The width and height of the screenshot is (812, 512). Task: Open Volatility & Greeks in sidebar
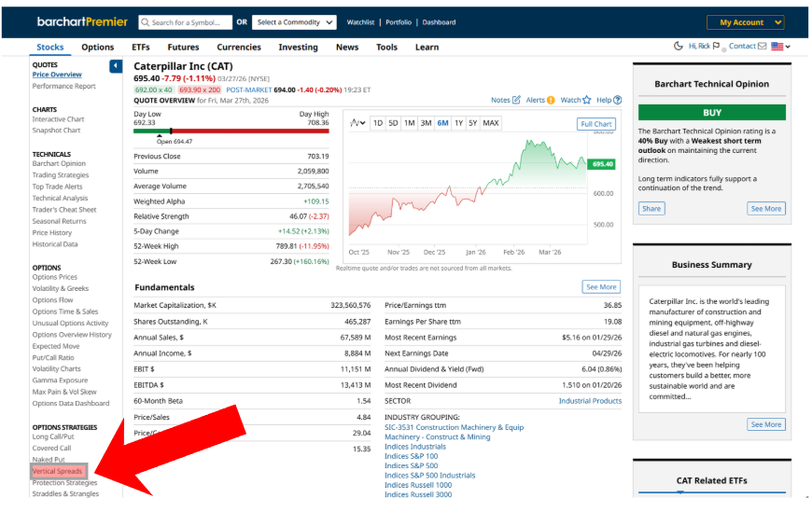click(x=60, y=288)
